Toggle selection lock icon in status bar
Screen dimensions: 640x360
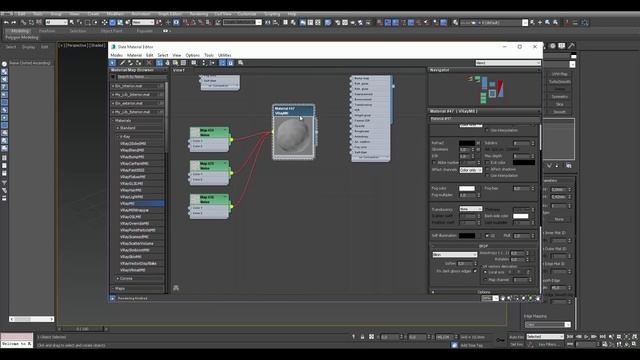pyautogui.click(x=362, y=337)
